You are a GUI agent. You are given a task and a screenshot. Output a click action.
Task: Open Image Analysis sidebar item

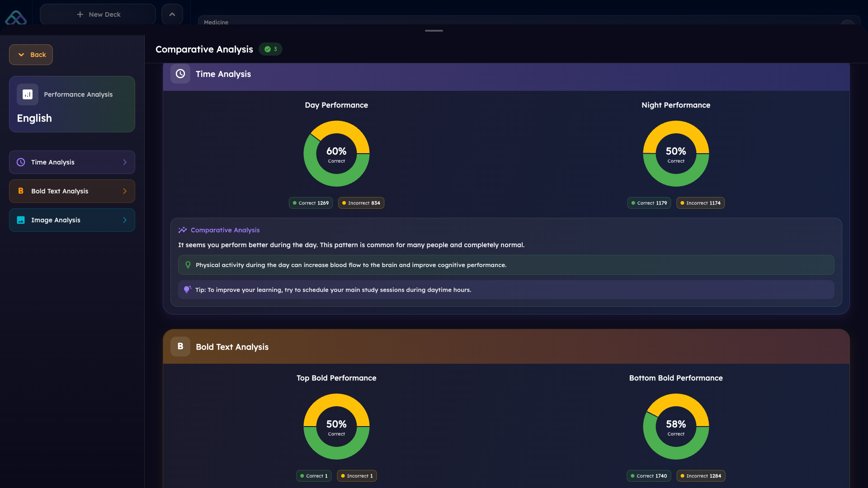click(72, 220)
